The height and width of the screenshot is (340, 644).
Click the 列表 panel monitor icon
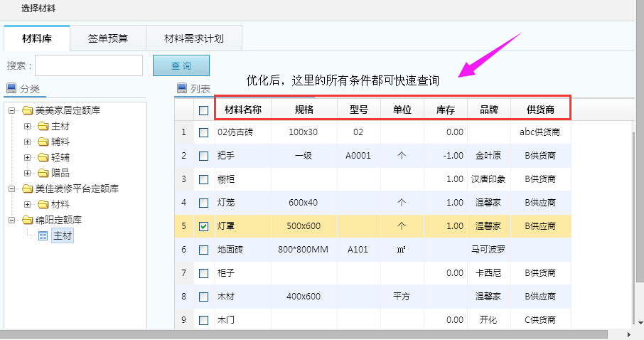click(x=181, y=89)
